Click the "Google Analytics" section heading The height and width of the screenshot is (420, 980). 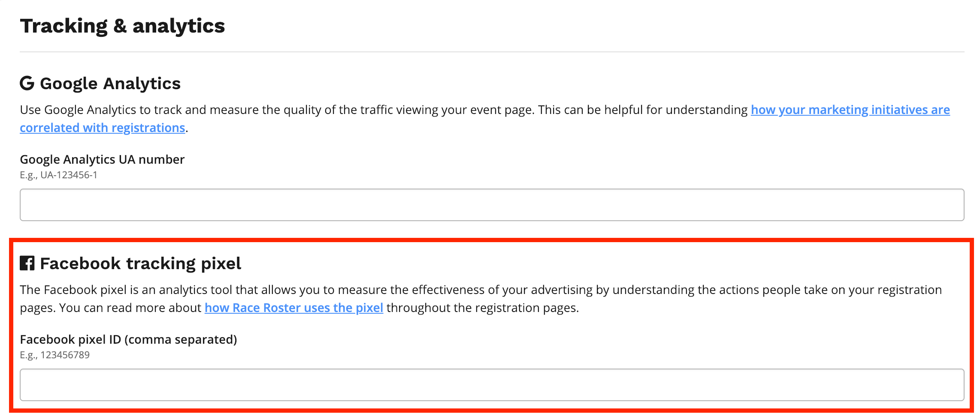tap(110, 84)
